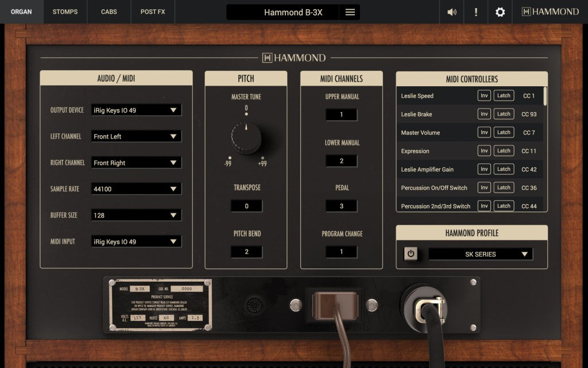Viewport: 588px width, 368px height.
Task: Toggle Inv for Leslie Brake
Action: click(x=484, y=114)
